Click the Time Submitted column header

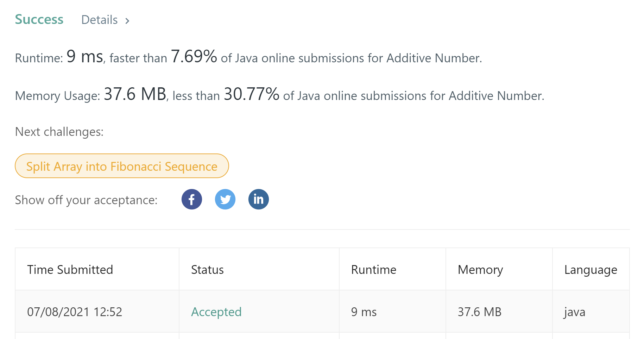click(x=70, y=270)
